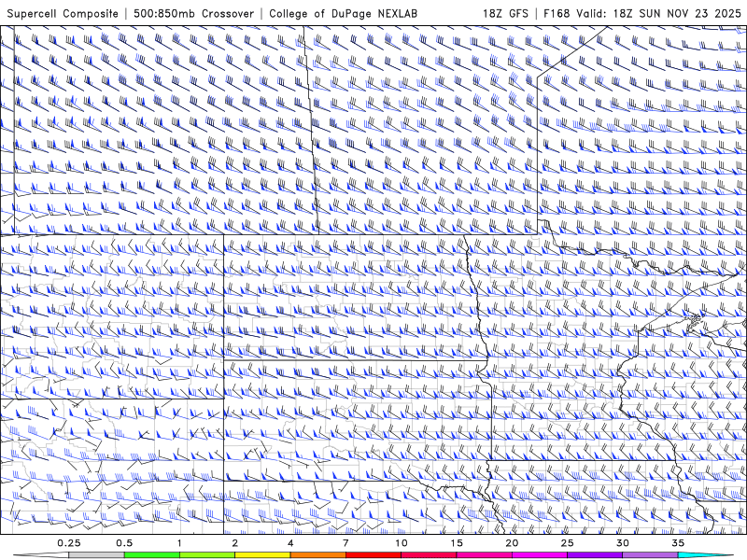This screenshot has width=747, height=560.
Task: Click the gray color bar segment between 0.25 and 0.5
Action: click(x=96, y=555)
